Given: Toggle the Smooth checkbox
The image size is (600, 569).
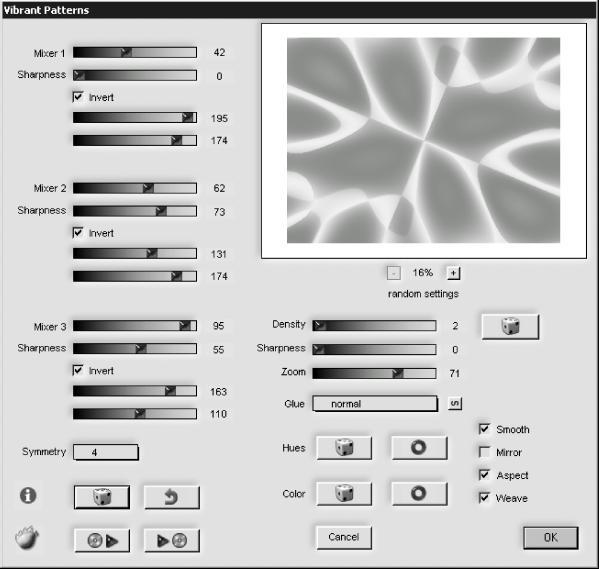Looking at the screenshot, I should point(484,429).
